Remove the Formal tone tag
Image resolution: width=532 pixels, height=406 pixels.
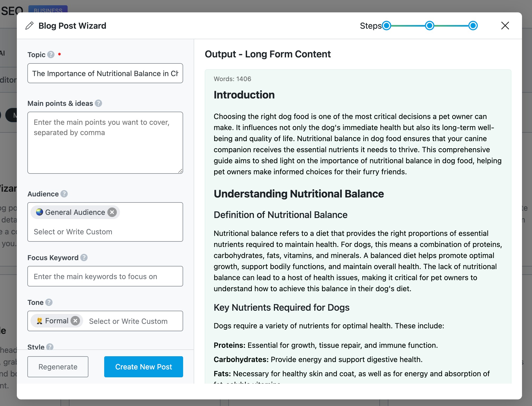[75, 321]
